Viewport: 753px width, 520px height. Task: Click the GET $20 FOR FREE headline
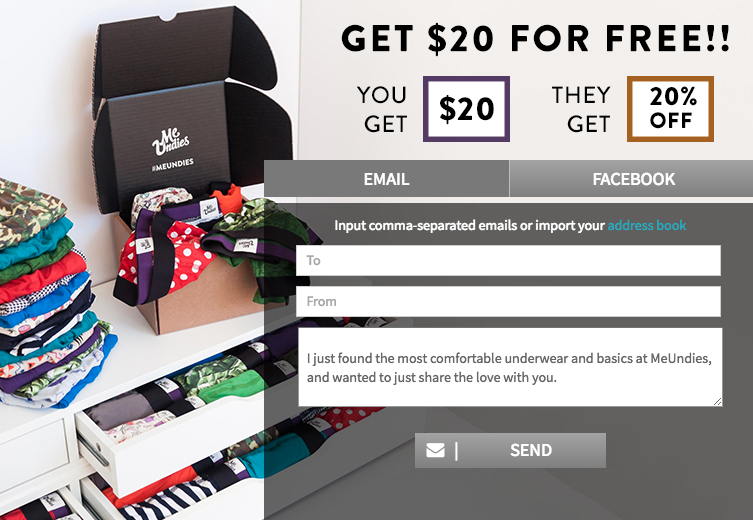[536, 38]
